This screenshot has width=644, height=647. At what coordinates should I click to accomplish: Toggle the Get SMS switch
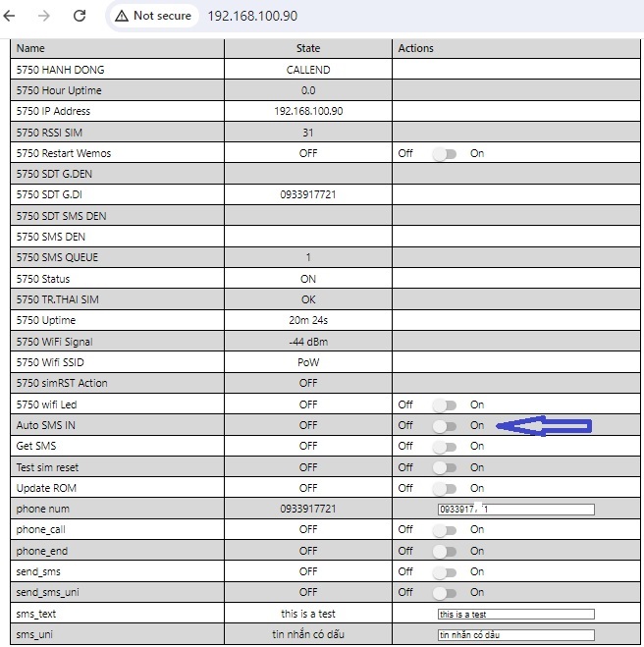tap(444, 447)
